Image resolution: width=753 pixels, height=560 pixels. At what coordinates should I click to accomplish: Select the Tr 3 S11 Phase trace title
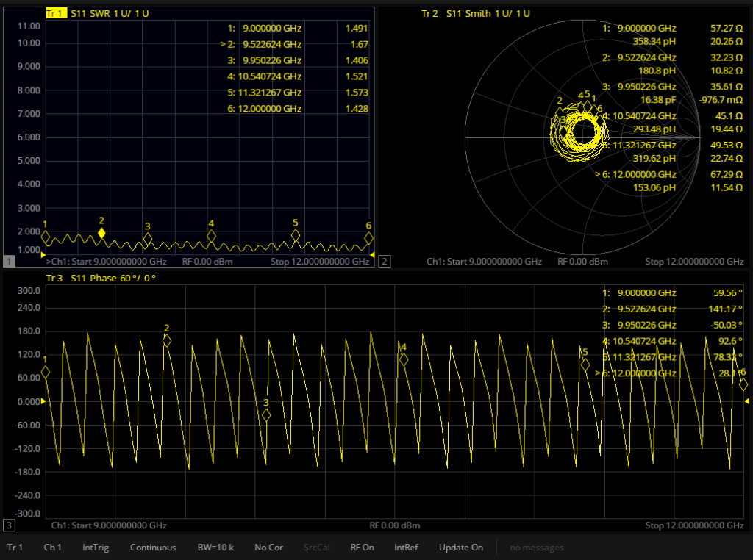101,278
